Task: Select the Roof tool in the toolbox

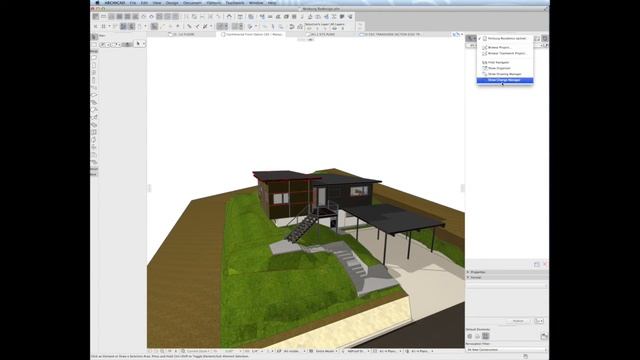Action: tap(93, 110)
